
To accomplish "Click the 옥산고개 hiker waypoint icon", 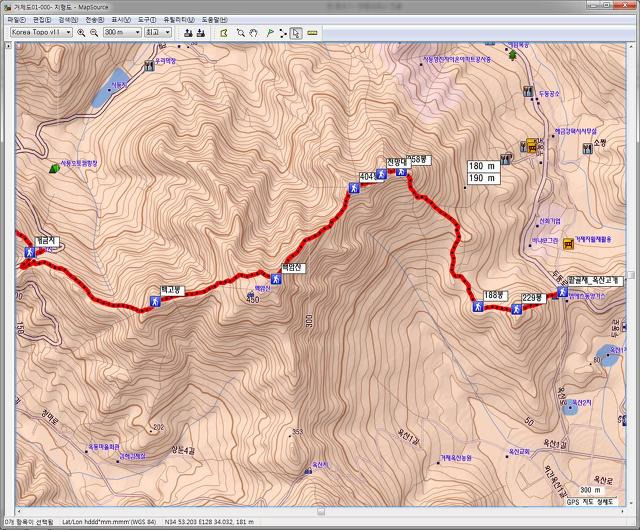I will point(562,292).
